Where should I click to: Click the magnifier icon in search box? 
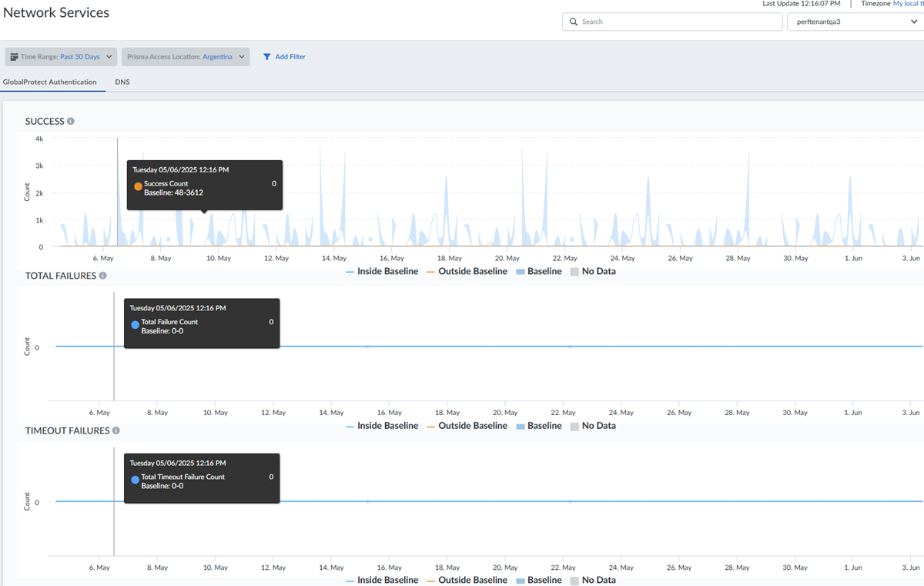tap(574, 22)
